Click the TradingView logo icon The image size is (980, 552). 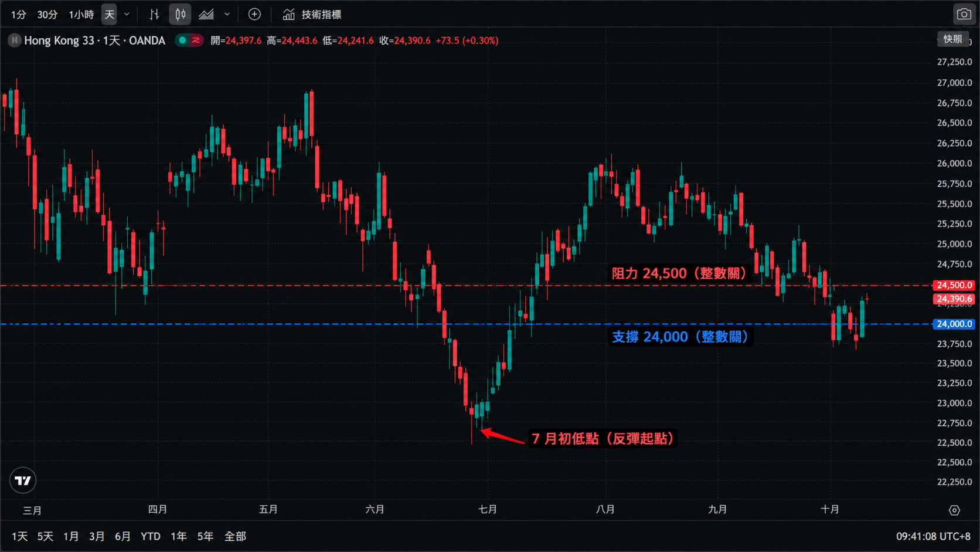tap(23, 480)
